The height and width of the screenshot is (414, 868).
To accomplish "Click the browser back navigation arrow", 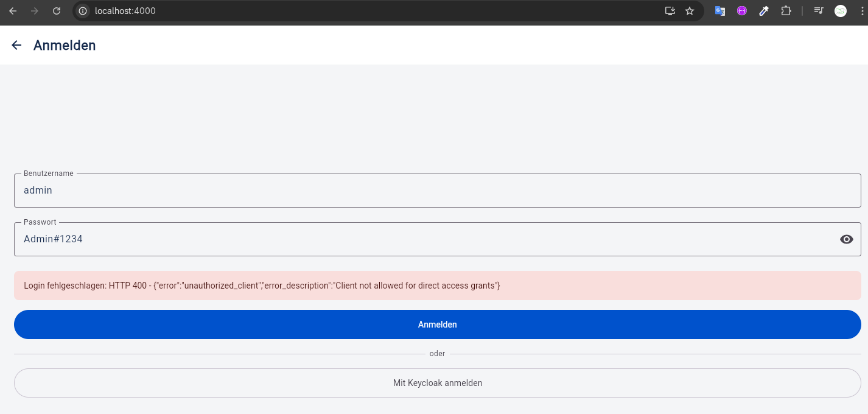I will tap(13, 11).
